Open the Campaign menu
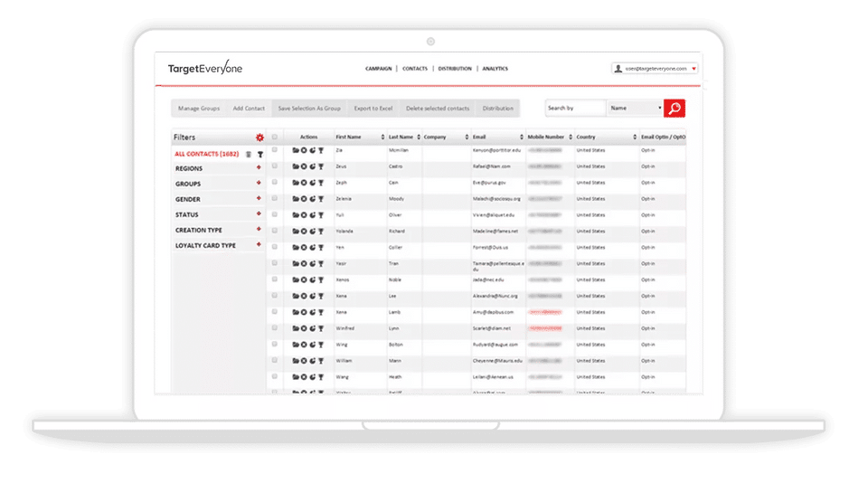Viewport: 868px width, 483px height. tap(379, 69)
